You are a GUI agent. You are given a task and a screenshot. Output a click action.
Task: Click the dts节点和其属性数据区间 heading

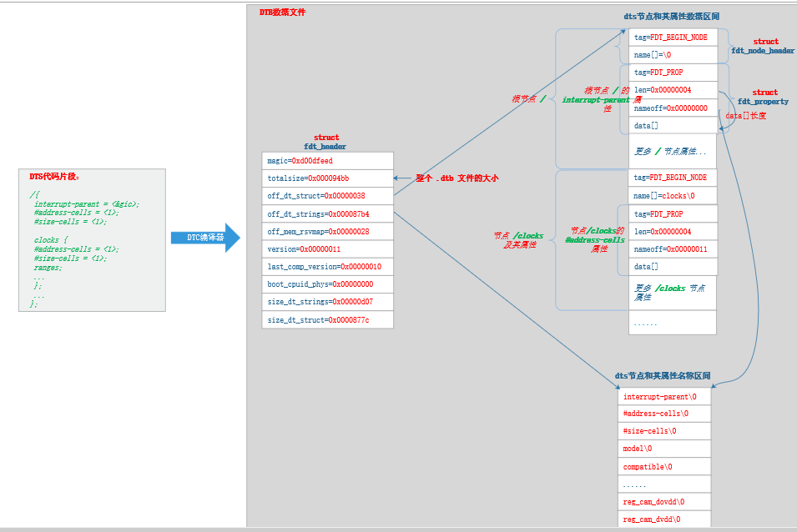coord(672,16)
